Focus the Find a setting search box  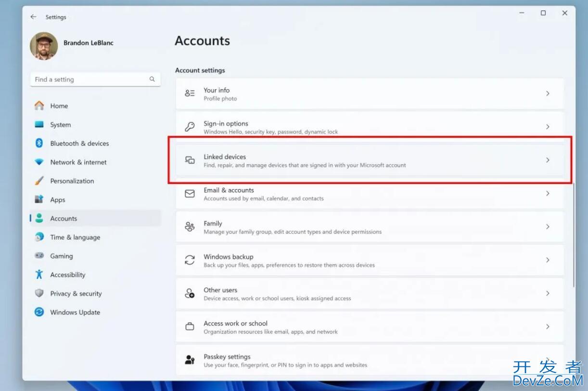[95, 79]
